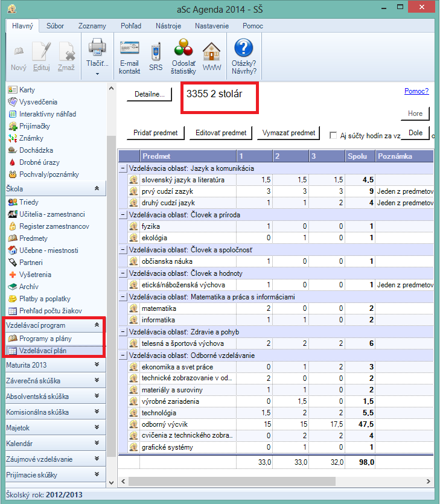Expand Záujmové vzdelávanie section
440x504 pixels.
[97, 459]
